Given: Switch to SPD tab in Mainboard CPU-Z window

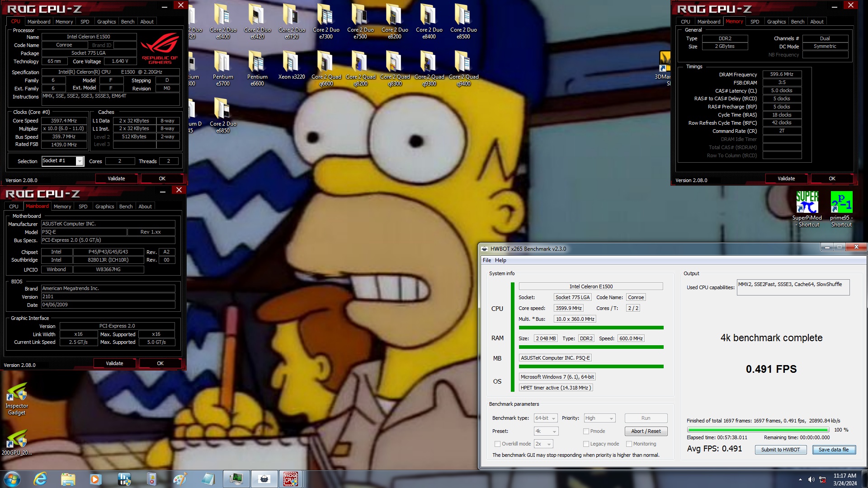Looking at the screenshot, I should pos(83,206).
